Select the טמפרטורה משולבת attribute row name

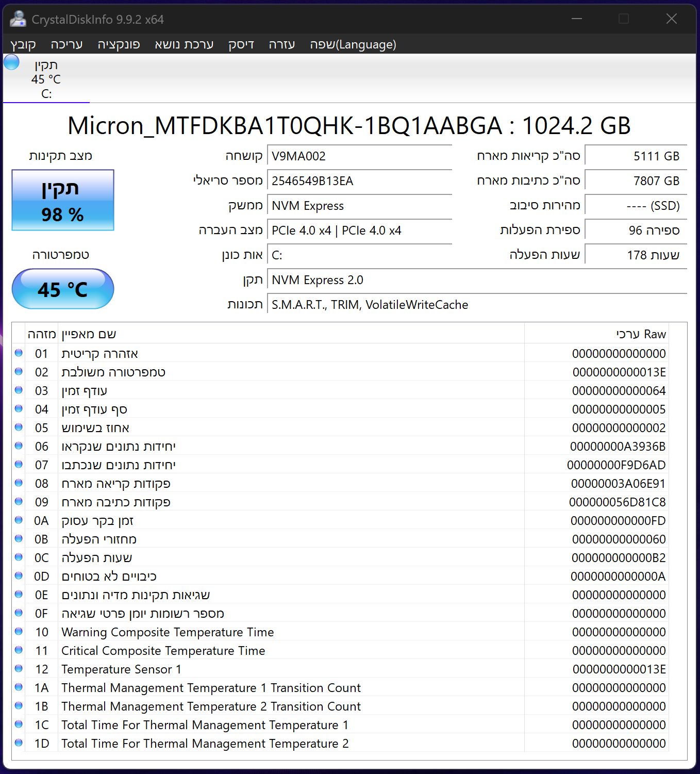coord(113,372)
